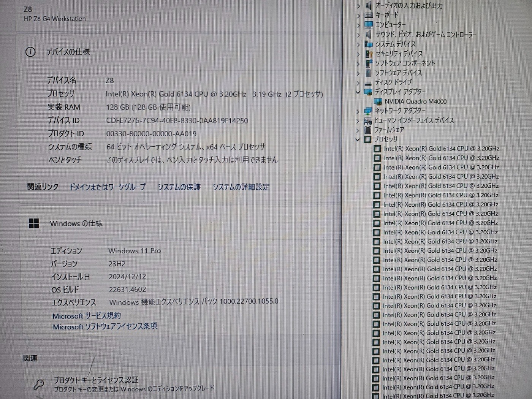Click the Windows logo beside Windows の仕様

[x=34, y=223]
